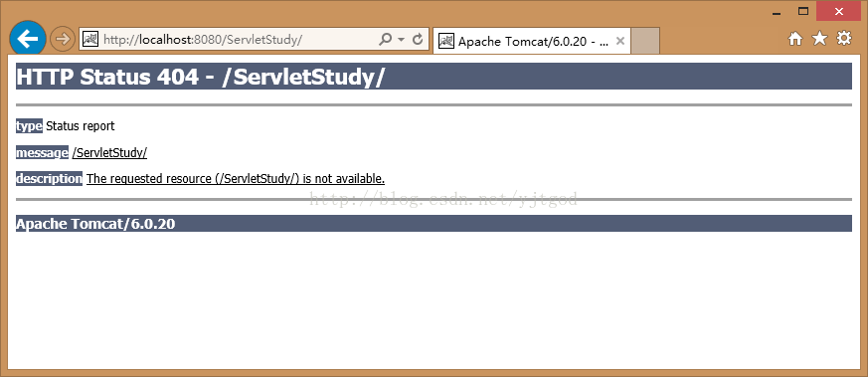This screenshot has height=377, width=868.
Task: Go back with the blue Back arrow
Action: [x=28, y=39]
